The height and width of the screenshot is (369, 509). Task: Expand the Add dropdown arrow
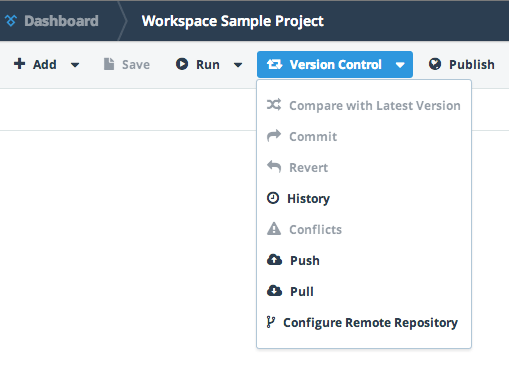[x=75, y=65]
